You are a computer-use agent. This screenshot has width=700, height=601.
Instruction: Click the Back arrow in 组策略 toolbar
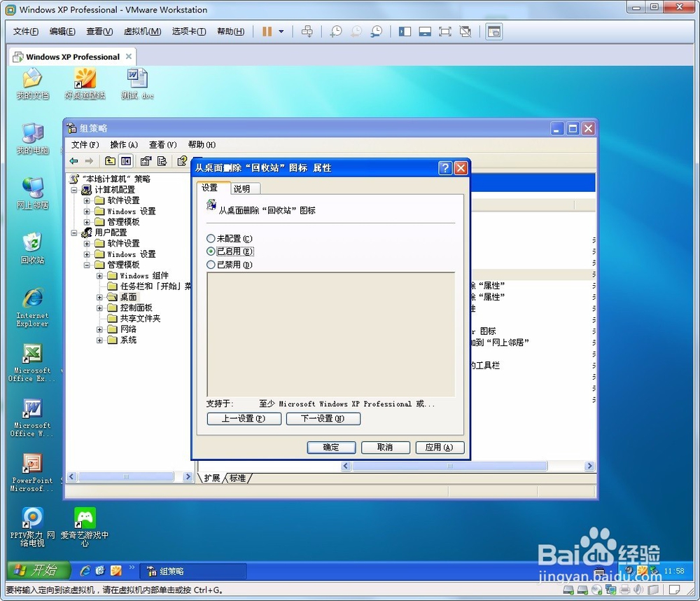point(74,161)
